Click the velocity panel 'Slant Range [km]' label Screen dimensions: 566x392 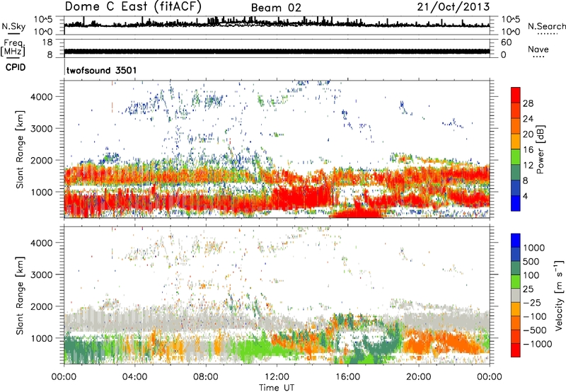tap(20, 295)
